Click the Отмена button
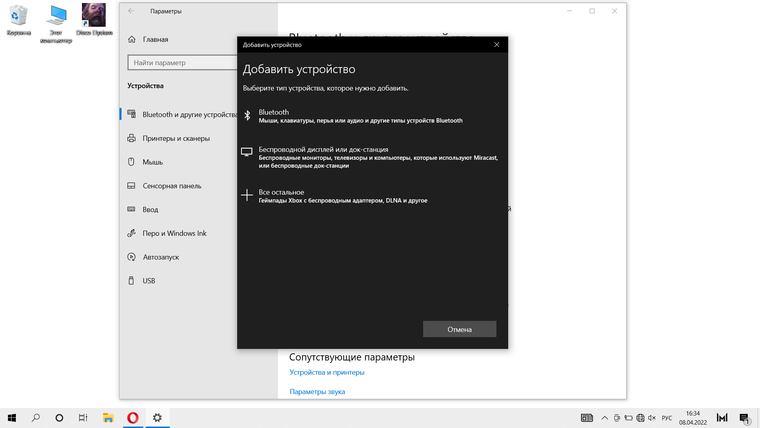The height and width of the screenshot is (428, 760). [459, 329]
